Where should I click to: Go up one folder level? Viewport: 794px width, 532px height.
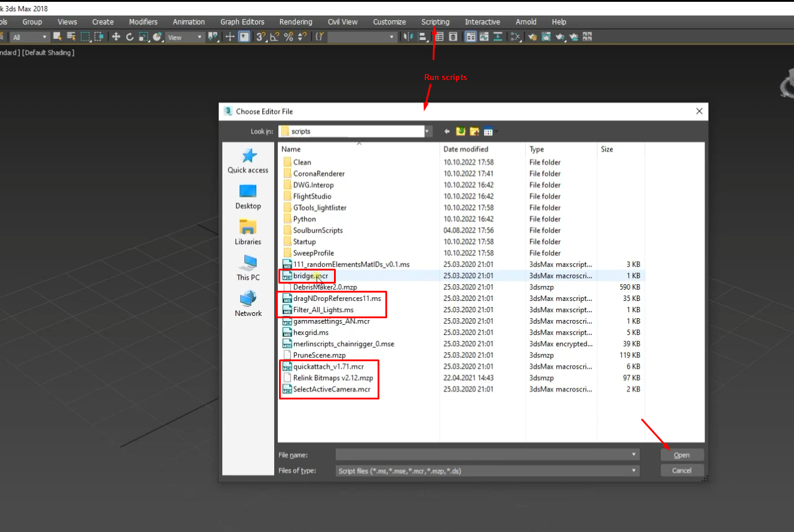point(461,131)
